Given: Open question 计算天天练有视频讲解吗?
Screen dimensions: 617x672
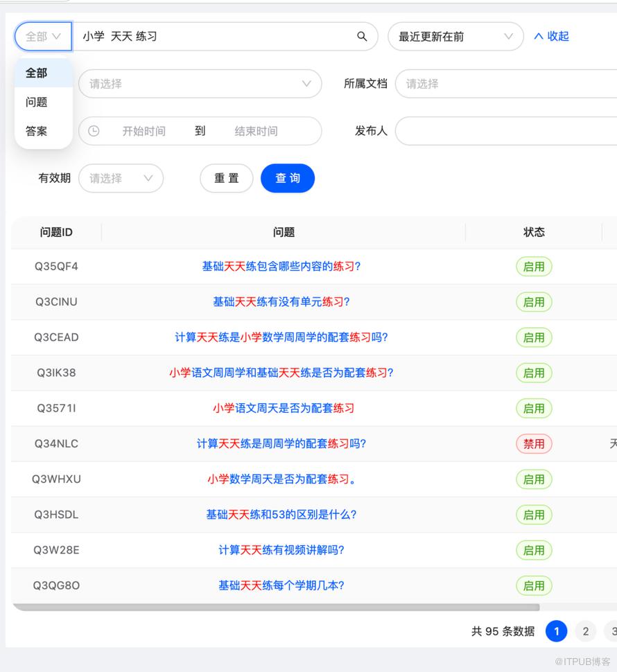Looking at the screenshot, I should [281, 550].
